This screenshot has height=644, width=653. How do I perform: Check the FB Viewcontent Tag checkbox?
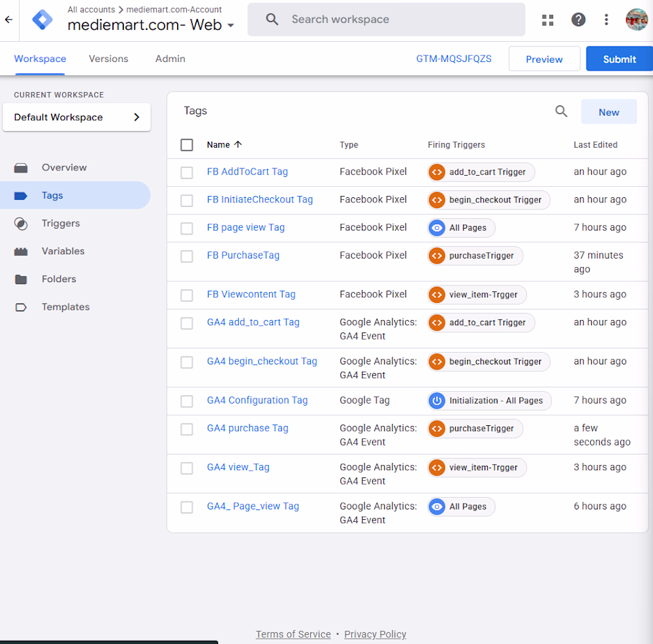(187, 295)
